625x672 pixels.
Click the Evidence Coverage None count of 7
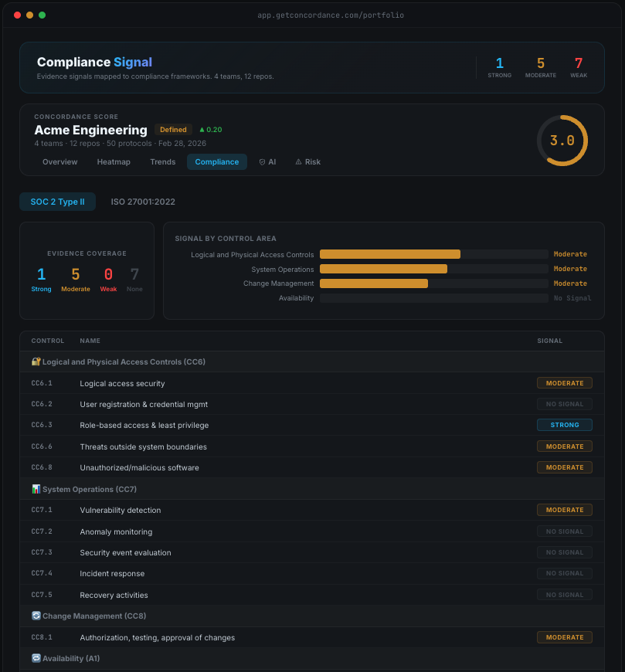(134, 274)
